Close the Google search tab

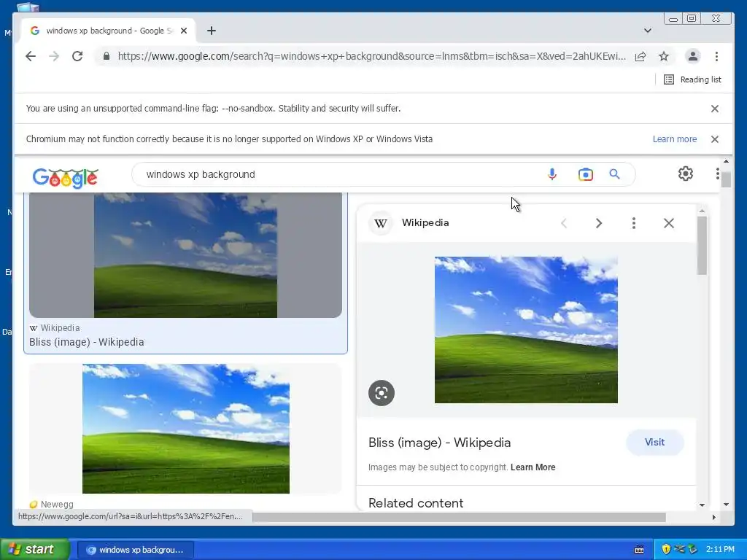[x=184, y=31]
